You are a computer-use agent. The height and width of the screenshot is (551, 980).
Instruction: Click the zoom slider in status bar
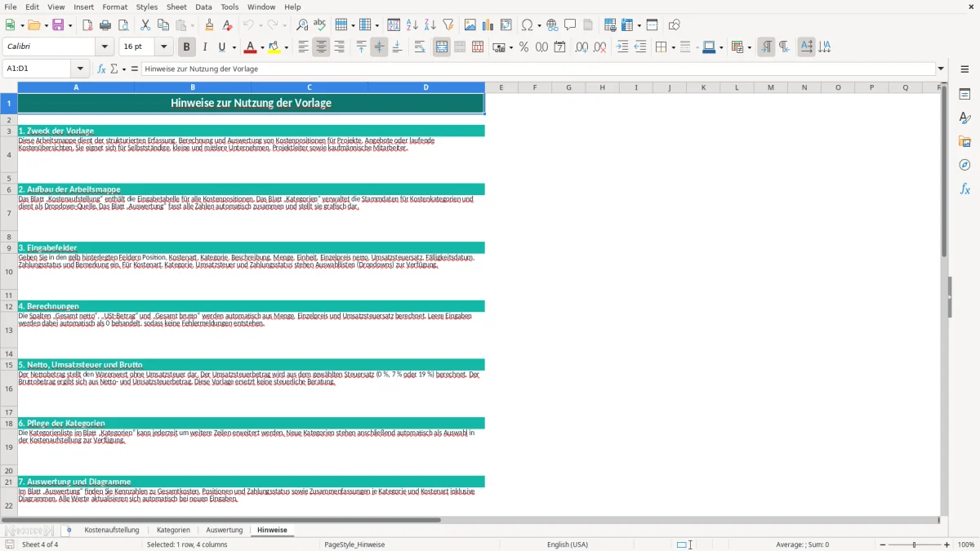[x=915, y=544]
